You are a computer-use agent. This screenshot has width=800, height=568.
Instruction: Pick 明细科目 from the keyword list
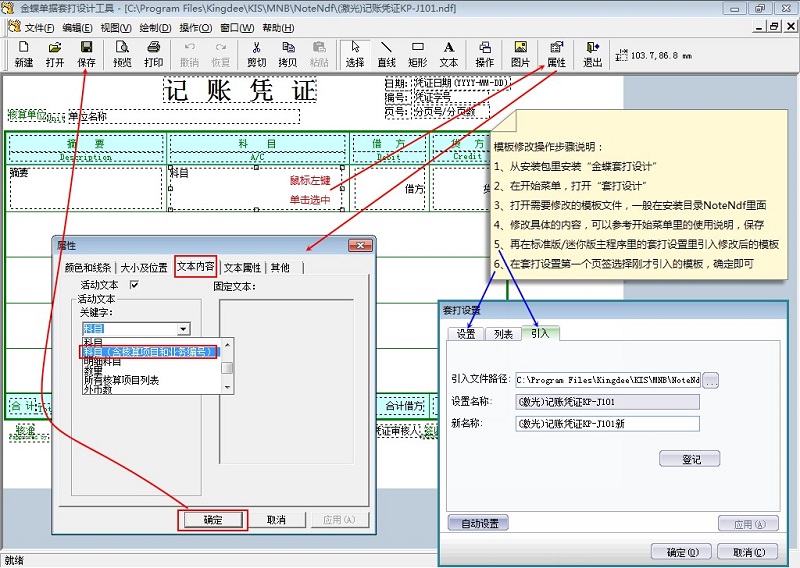[x=107, y=361]
